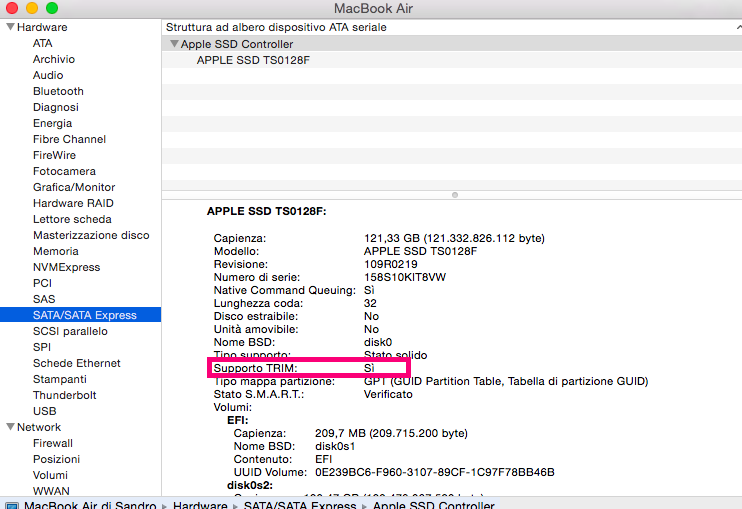Collapse the Apple SSD Controller disclosure triangle

(x=174, y=44)
